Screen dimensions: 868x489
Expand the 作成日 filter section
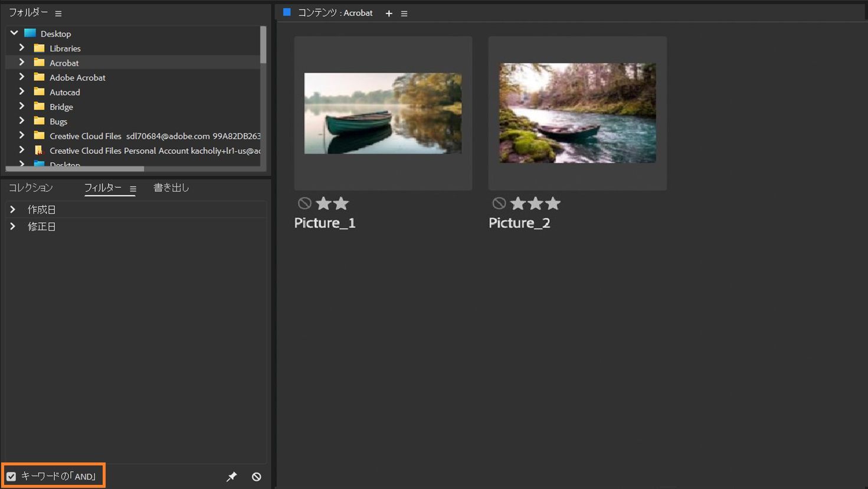[12, 209]
